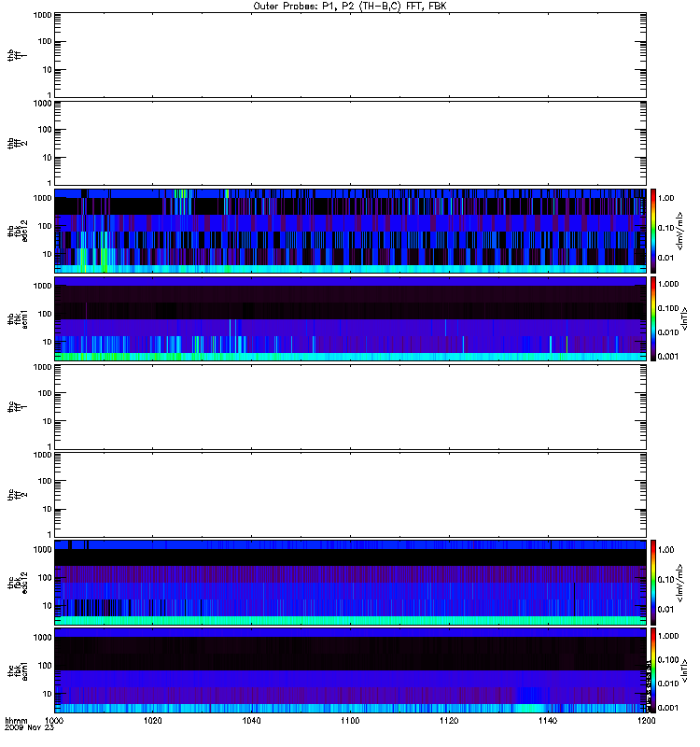This screenshot has height=747, width=700.
Task: Click the "thb fbk edc12" axis label
Action: [17, 231]
